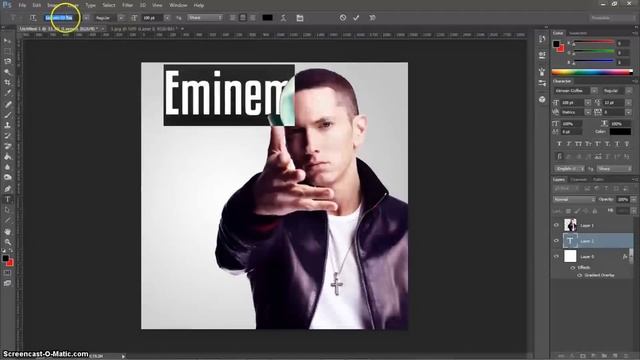This screenshot has height=360, width=640.
Task: Toggle the Effects visibility eye
Action: click(573, 268)
